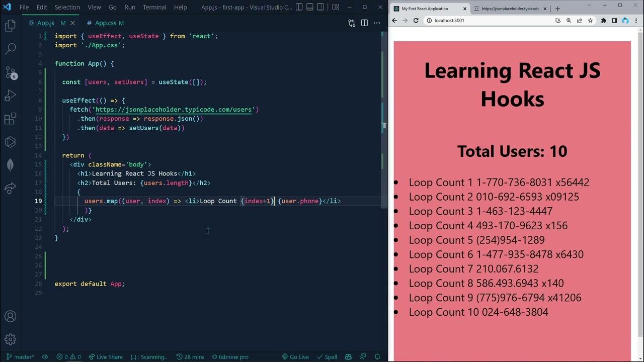Click the Copilot status icon
644x362 pixels.
tap(348, 357)
